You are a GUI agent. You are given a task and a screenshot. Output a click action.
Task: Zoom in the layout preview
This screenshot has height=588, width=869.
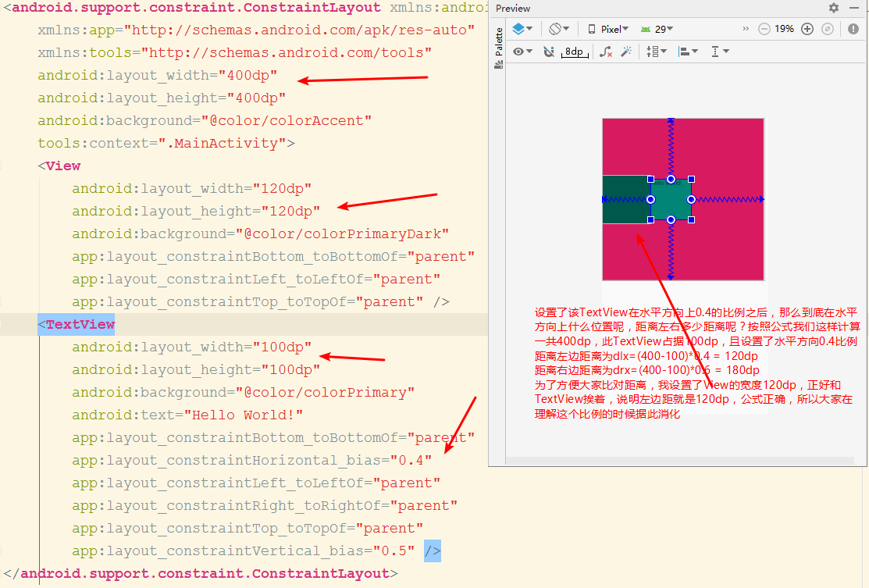coord(807,29)
